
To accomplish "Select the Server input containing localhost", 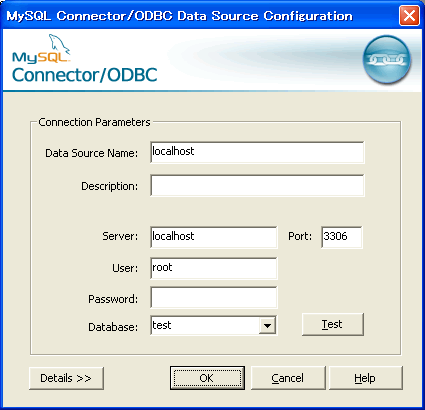I will 213,237.
